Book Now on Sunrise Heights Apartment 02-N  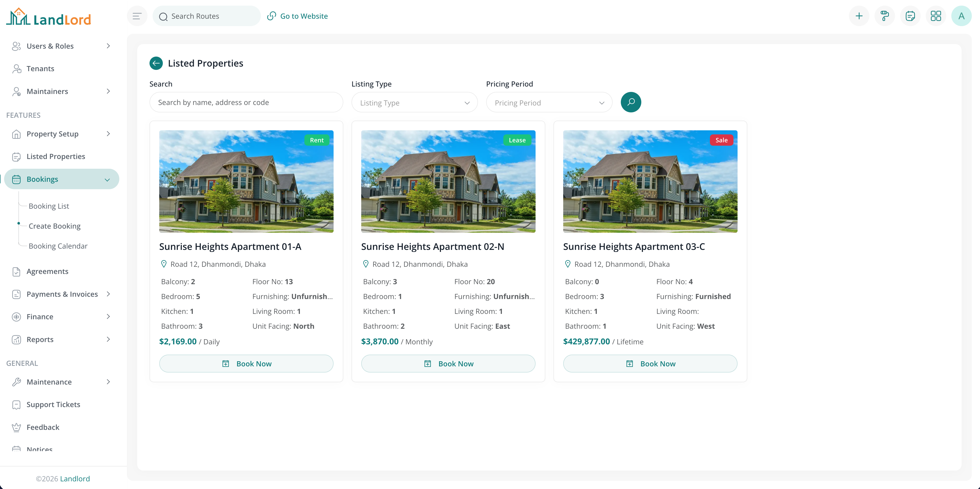pos(448,363)
